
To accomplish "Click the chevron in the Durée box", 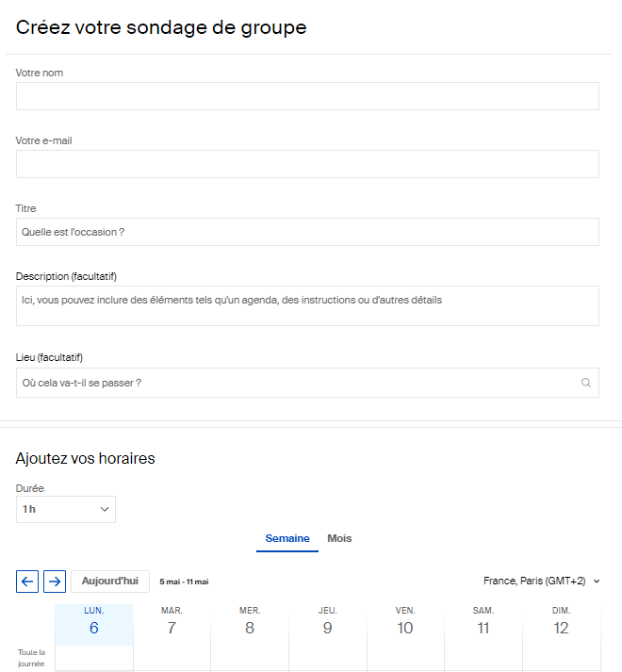I will point(105,509).
